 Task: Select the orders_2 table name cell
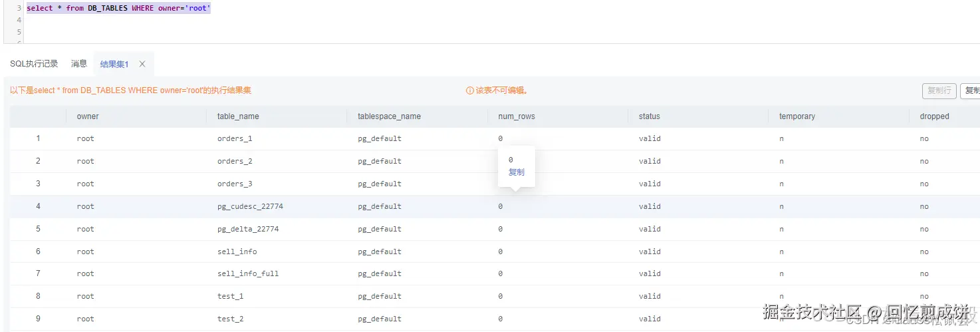click(235, 162)
